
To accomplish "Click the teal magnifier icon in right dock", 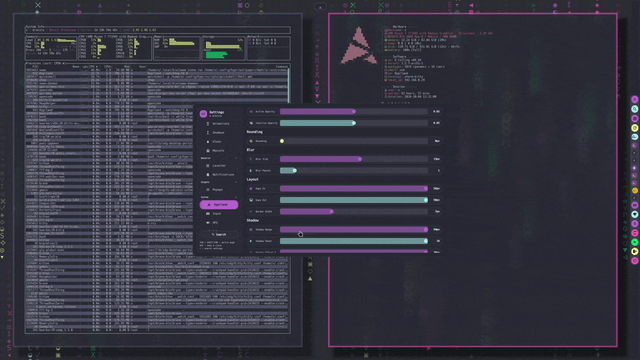I will tap(635, 109).
